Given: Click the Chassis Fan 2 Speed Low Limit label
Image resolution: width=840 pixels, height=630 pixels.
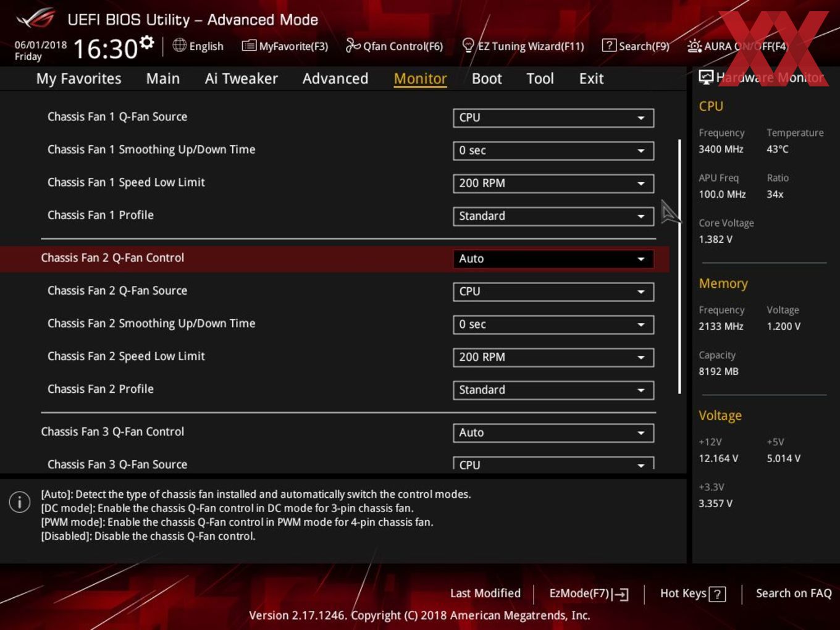Looking at the screenshot, I should point(126,356).
